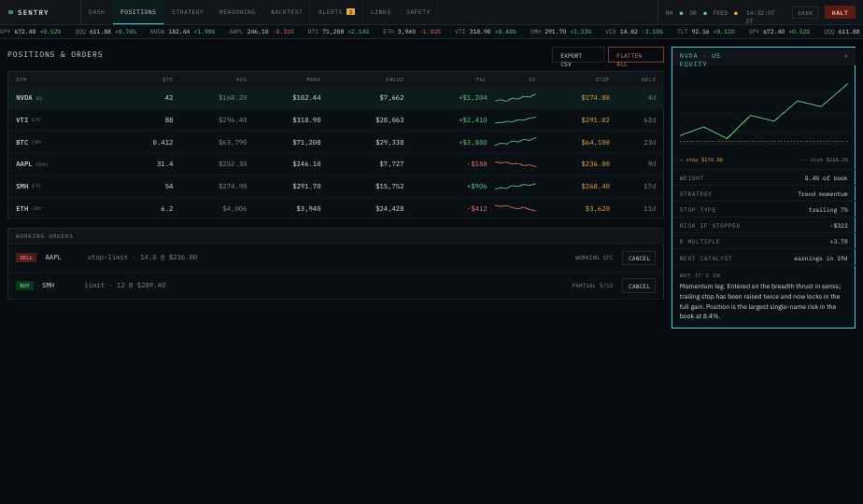Click the Hold column header
This screenshot has height=504, width=863.
[x=648, y=79]
